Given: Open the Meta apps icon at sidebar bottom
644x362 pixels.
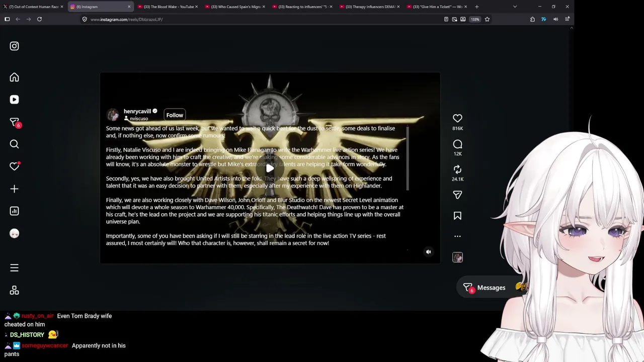Looking at the screenshot, I should point(14,290).
